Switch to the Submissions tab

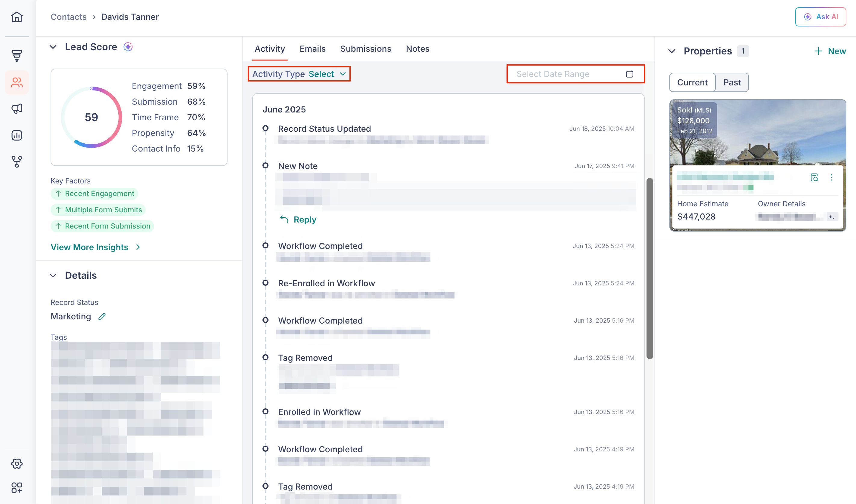tap(366, 49)
